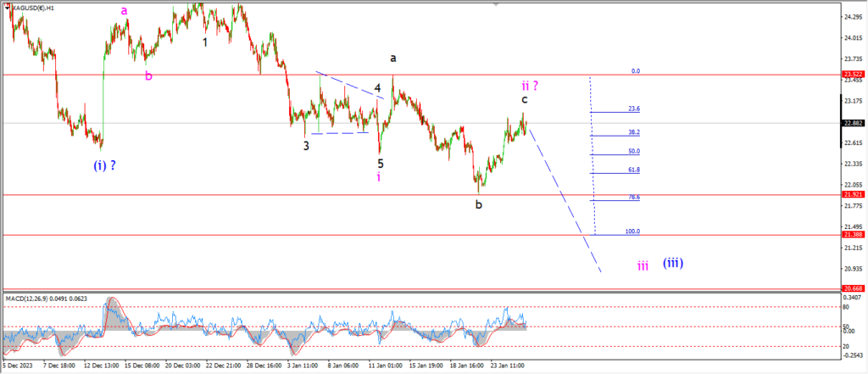Select the red 21.921 price level label
The width and height of the screenshot is (868, 374).
pyautogui.click(x=853, y=194)
